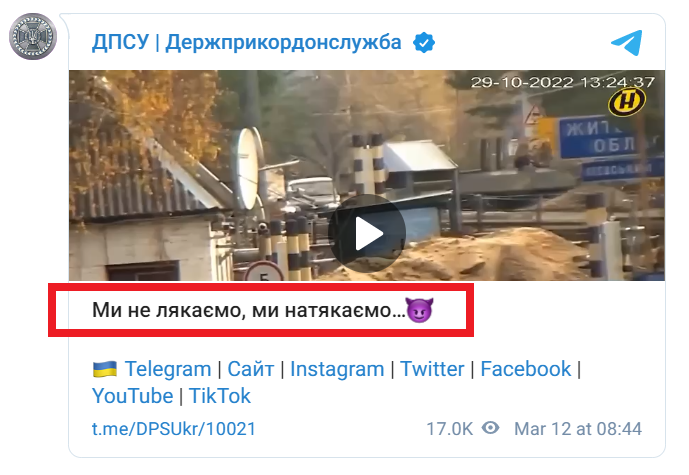Click the video thumbnail's timestamp overlay
This screenshot has height=475, width=689.
click(562, 82)
